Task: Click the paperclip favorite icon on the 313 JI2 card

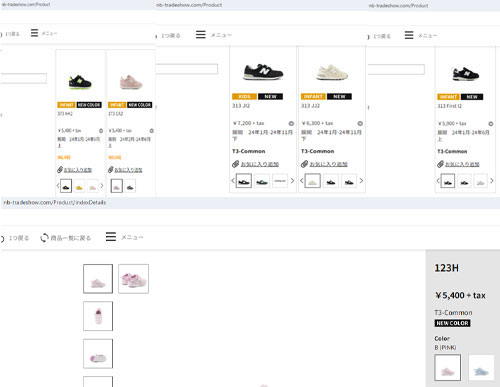Action: click(236, 164)
